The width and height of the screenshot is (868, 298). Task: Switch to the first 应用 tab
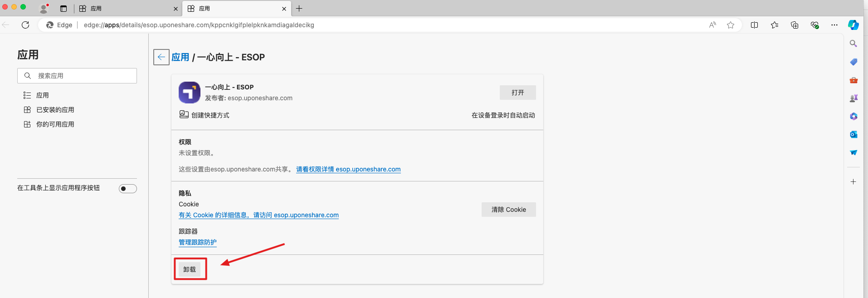[x=128, y=9]
